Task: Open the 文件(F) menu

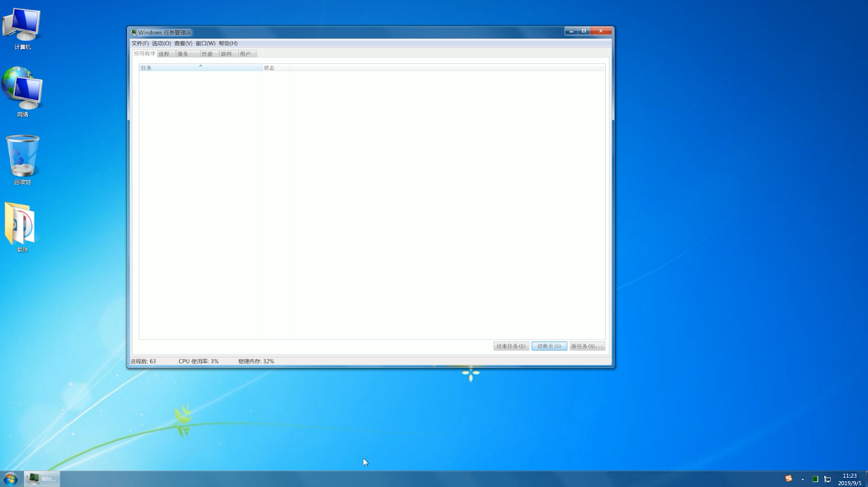Action: tap(140, 43)
